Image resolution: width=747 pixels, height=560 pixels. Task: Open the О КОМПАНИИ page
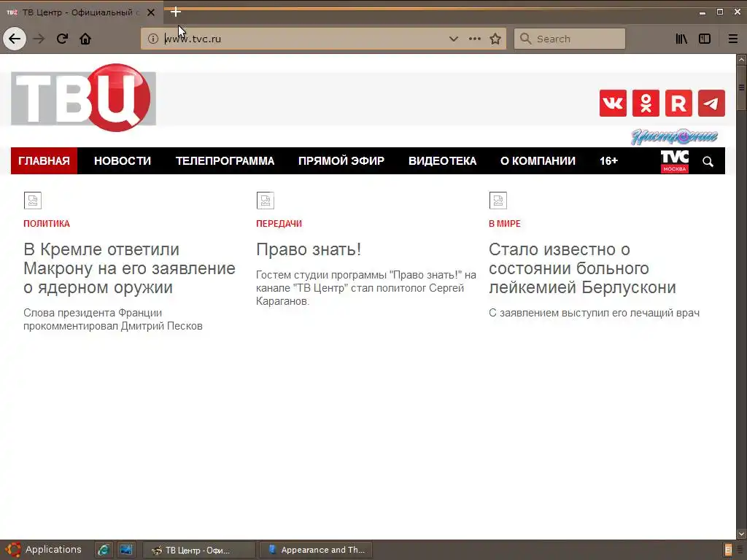coord(538,161)
